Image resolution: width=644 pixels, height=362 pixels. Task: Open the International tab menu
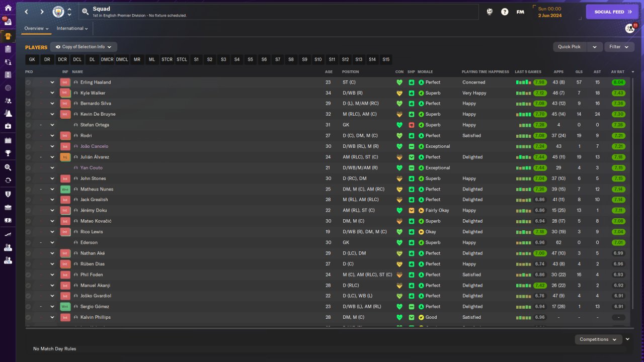pyautogui.click(x=72, y=29)
